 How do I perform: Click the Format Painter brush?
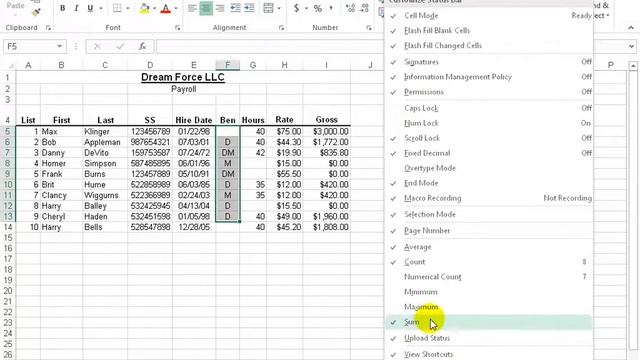pos(36,12)
